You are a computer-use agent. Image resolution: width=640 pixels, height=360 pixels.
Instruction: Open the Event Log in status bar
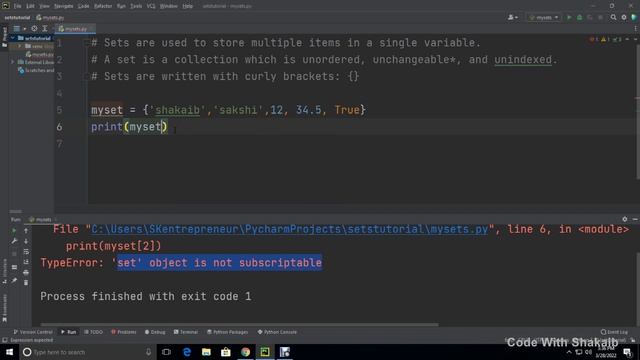click(614, 332)
